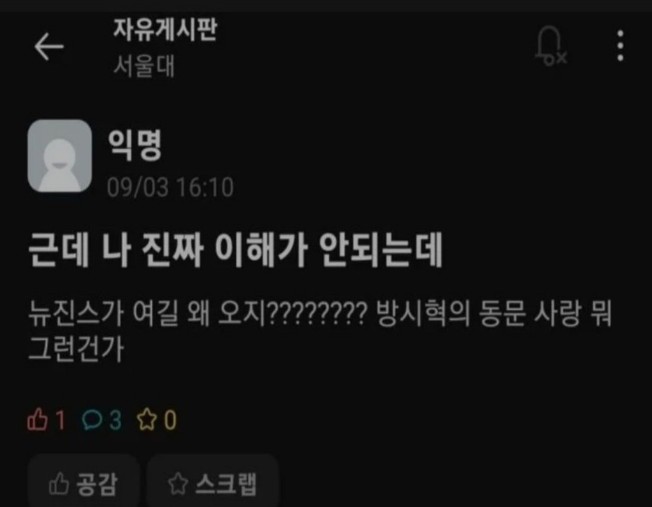Select the 서울대 school subtitle
The height and width of the screenshot is (507, 652).
click(x=144, y=66)
